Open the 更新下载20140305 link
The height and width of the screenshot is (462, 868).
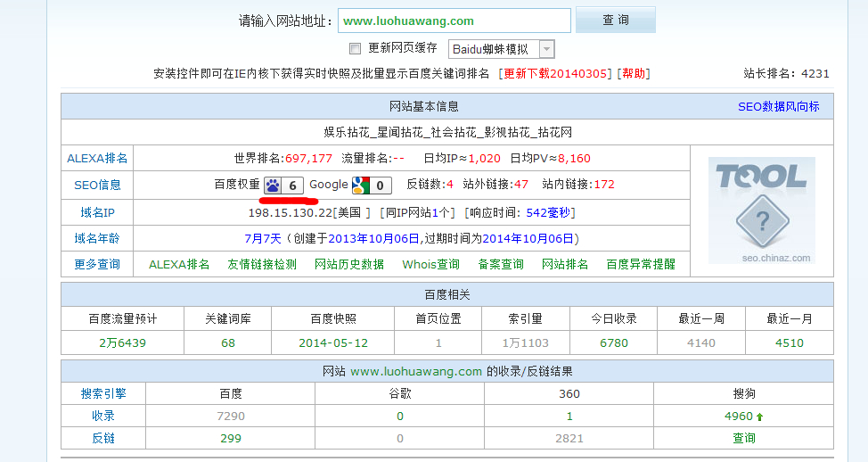pos(555,74)
